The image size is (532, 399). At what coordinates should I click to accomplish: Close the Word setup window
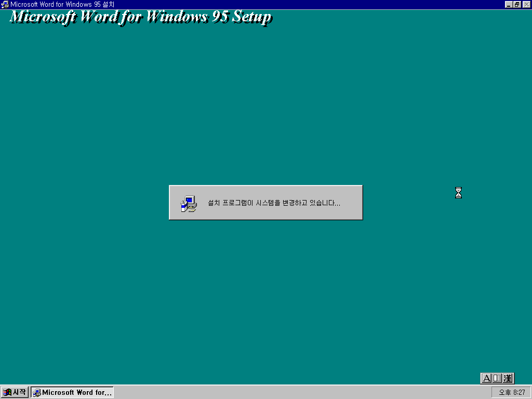pyautogui.click(x=526, y=4)
